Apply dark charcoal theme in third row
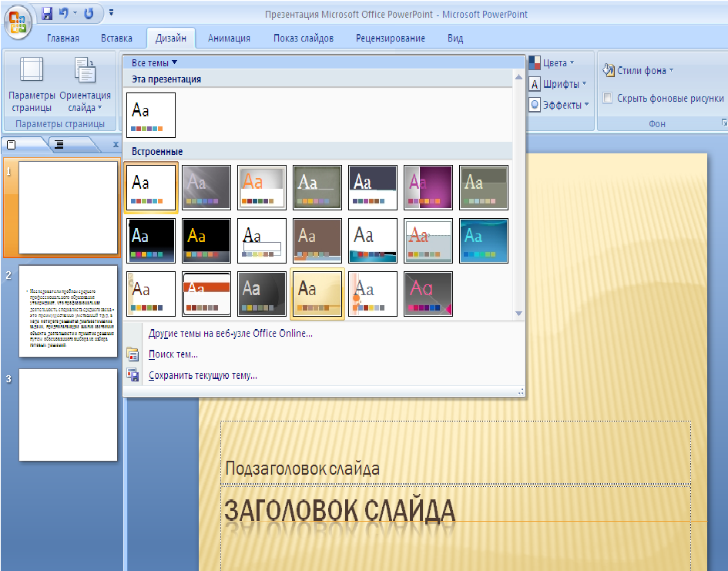 pos(262,294)
